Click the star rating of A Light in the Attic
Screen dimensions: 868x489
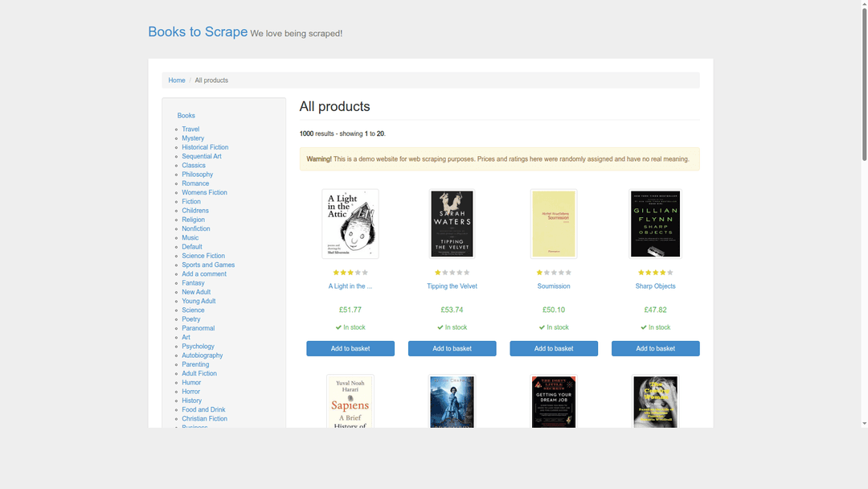coord(350,273)
